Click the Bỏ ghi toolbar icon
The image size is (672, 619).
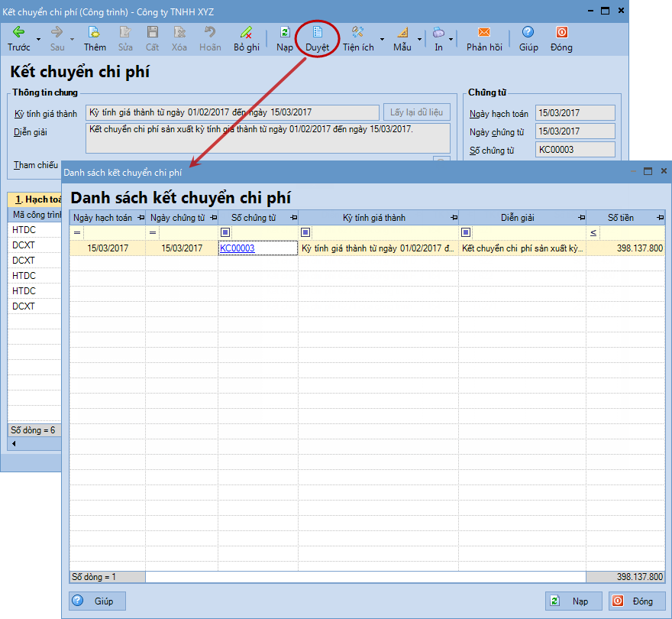point(246,32)
